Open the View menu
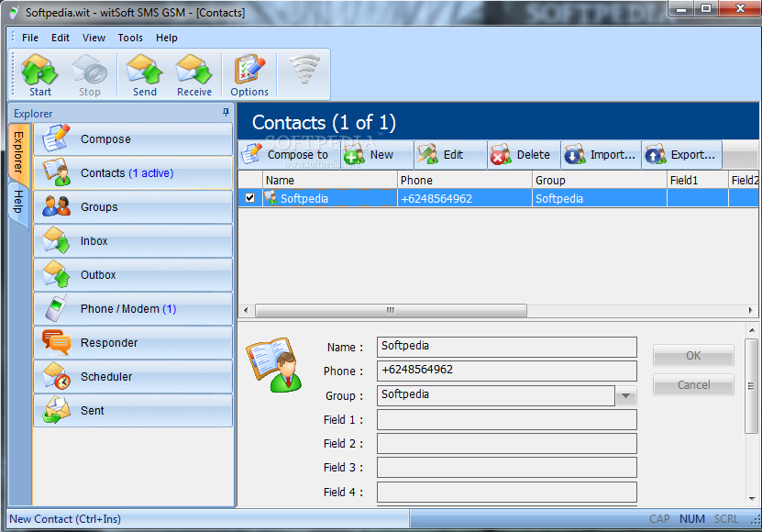762x532 pixels. (94, 38)
